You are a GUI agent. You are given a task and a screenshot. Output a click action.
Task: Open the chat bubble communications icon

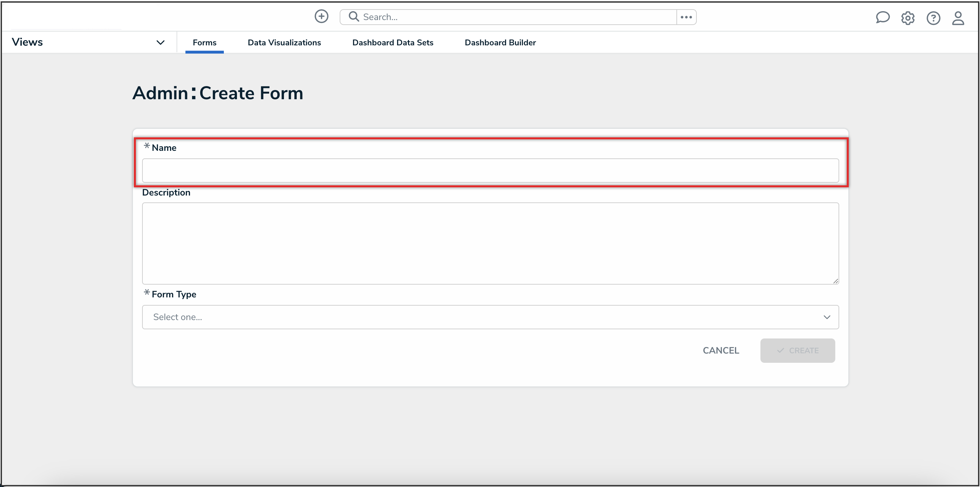point(882,17)
